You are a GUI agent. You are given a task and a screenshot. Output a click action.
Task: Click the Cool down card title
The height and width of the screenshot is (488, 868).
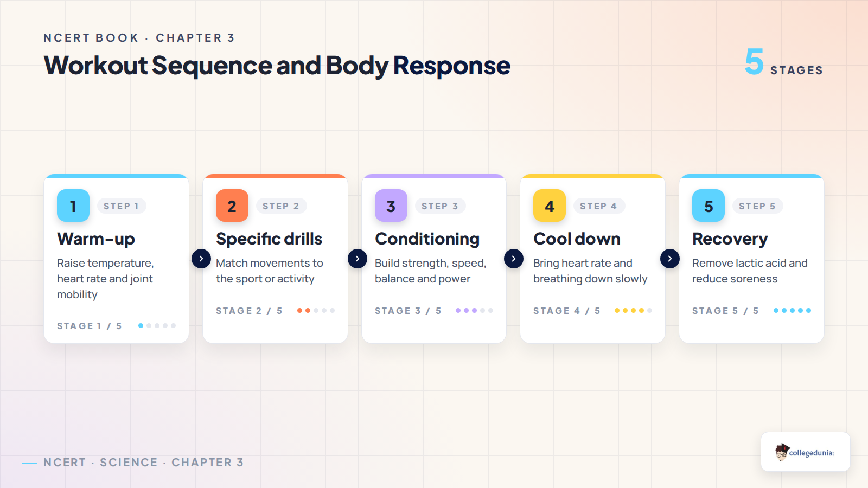click(x=577, y=239)
